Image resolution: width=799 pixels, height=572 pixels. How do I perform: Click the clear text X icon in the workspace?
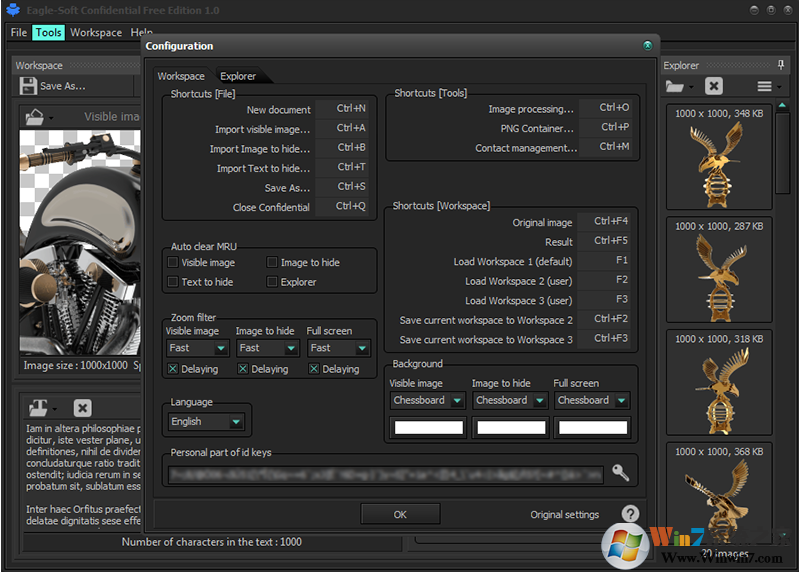tap(83, 408)
